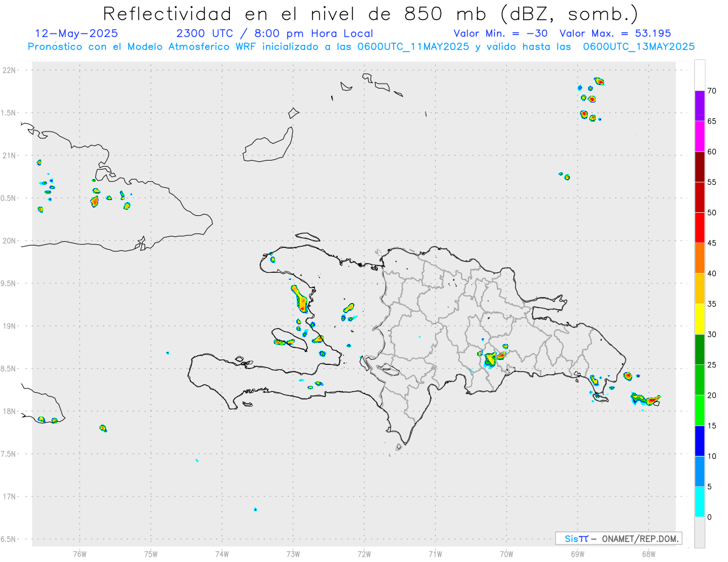This screenshot has width=728, height=562.
Task: Click the 'Valor Min. = -30' text
Action: point(500,33)
